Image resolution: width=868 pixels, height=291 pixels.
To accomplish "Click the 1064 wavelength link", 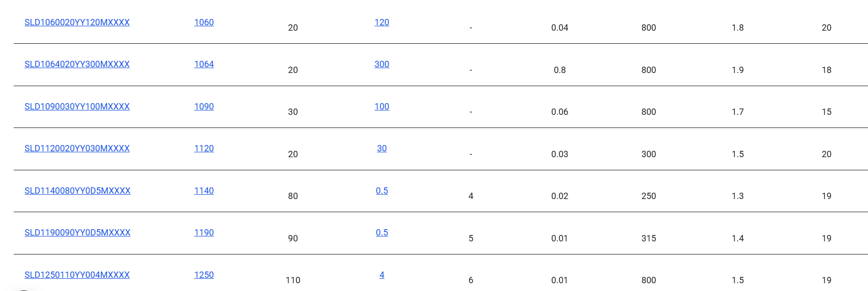I will point(204,64).
